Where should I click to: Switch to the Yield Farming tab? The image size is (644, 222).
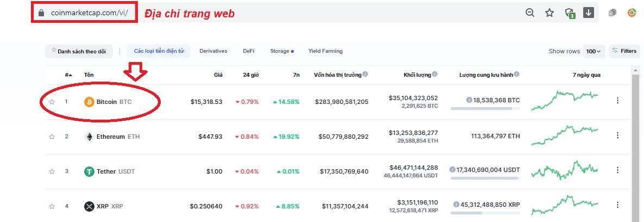point(325,51)
